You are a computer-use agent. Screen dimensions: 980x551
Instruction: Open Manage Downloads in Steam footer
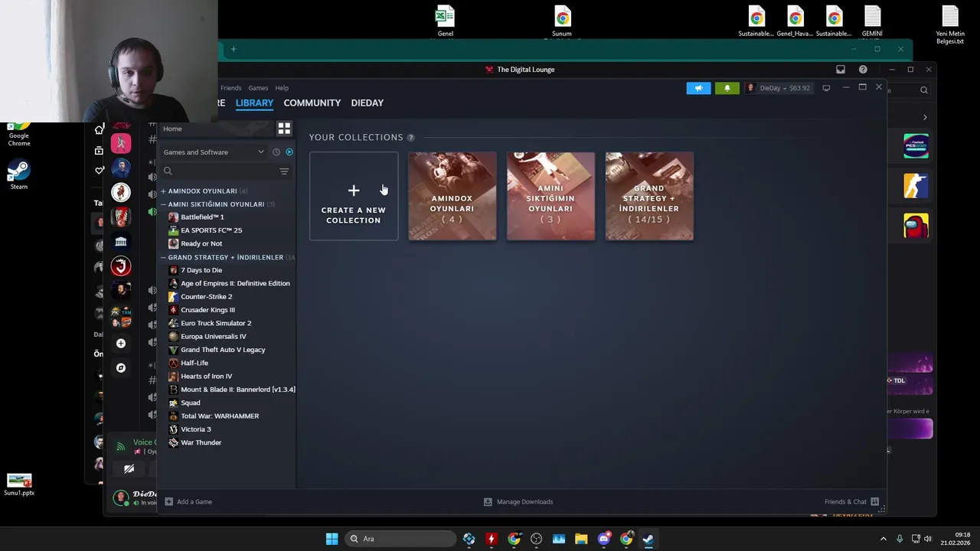518,502
